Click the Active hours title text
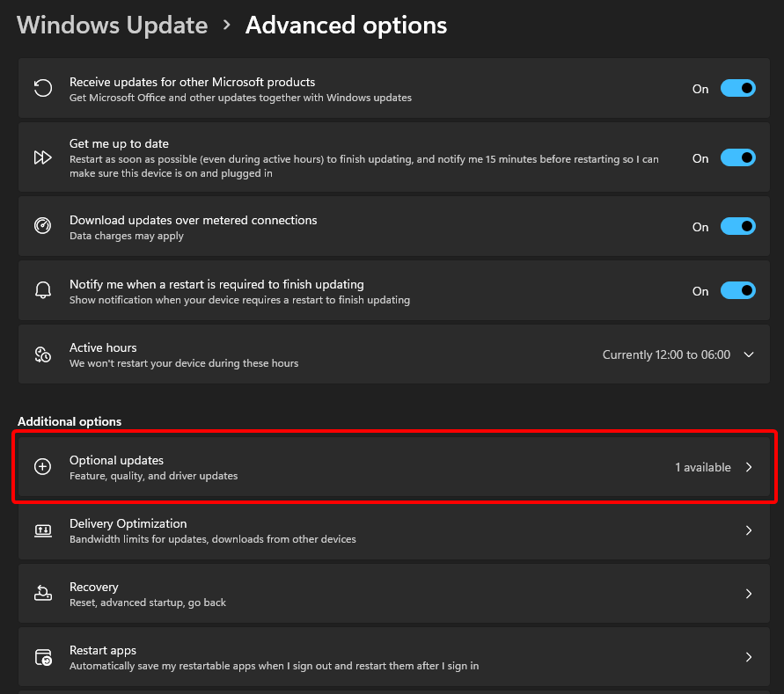The image size is (784, 694). click(103, 347)
